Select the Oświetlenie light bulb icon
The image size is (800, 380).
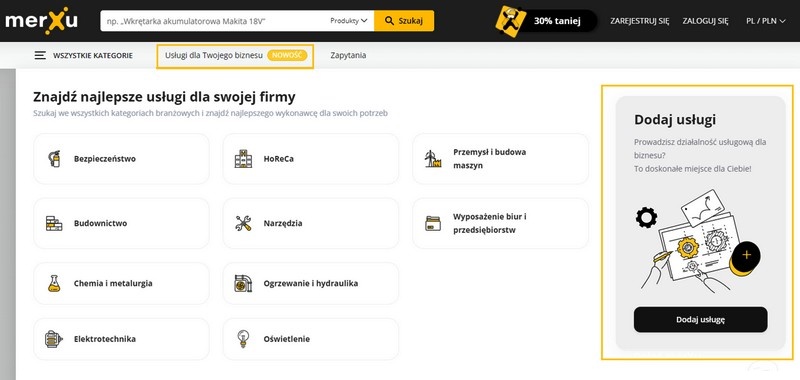243,339
